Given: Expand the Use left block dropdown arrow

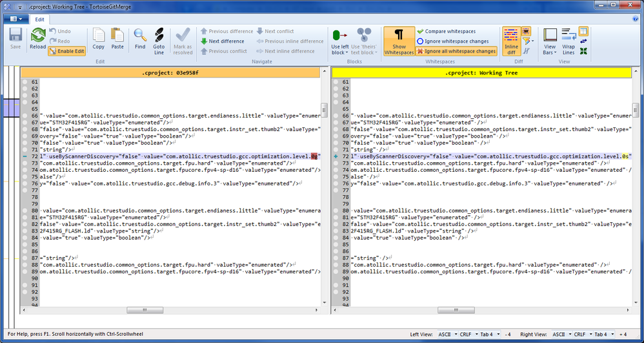Looking at the screenshot, I should tap(347, 52).
